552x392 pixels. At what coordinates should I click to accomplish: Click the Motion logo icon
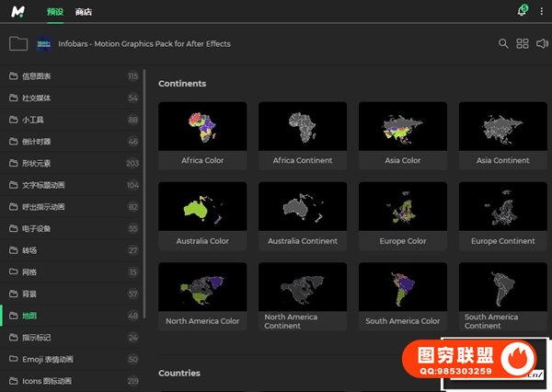[18, 12]
